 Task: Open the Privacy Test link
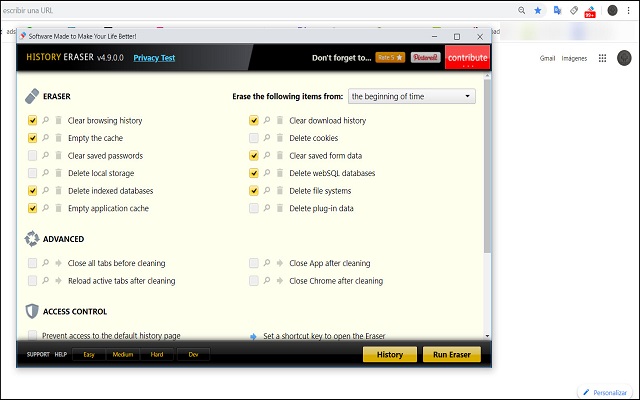[154, 58]
